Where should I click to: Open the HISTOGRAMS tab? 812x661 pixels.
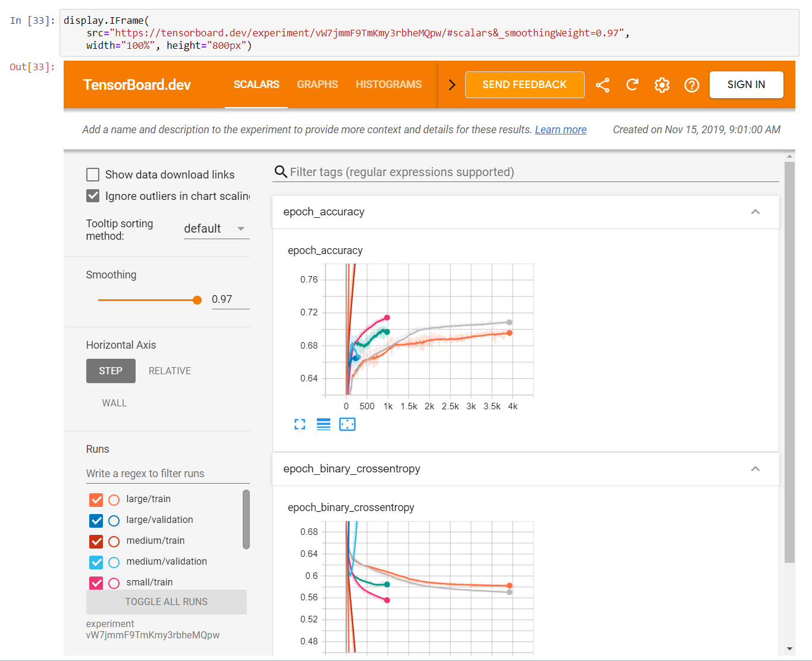tap(388, 84)
